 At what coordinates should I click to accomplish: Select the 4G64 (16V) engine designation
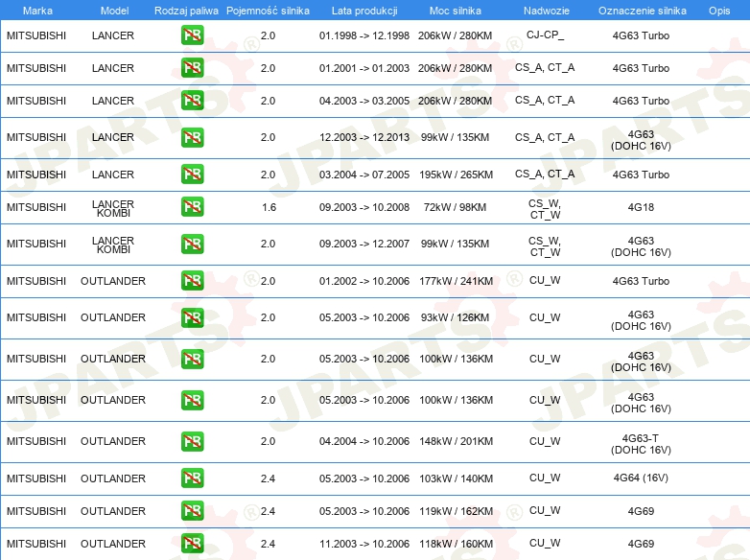(641, 478)
